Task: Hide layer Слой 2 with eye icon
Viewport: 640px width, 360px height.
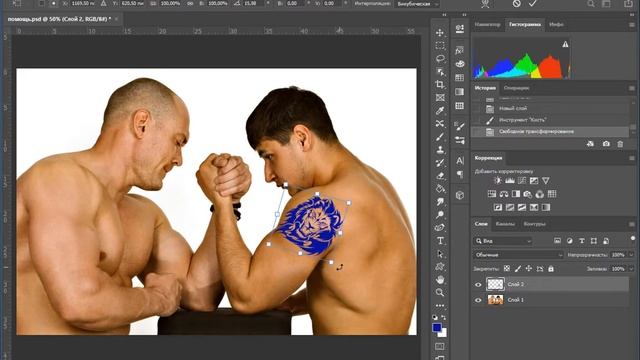Action: tap(478, 284)
